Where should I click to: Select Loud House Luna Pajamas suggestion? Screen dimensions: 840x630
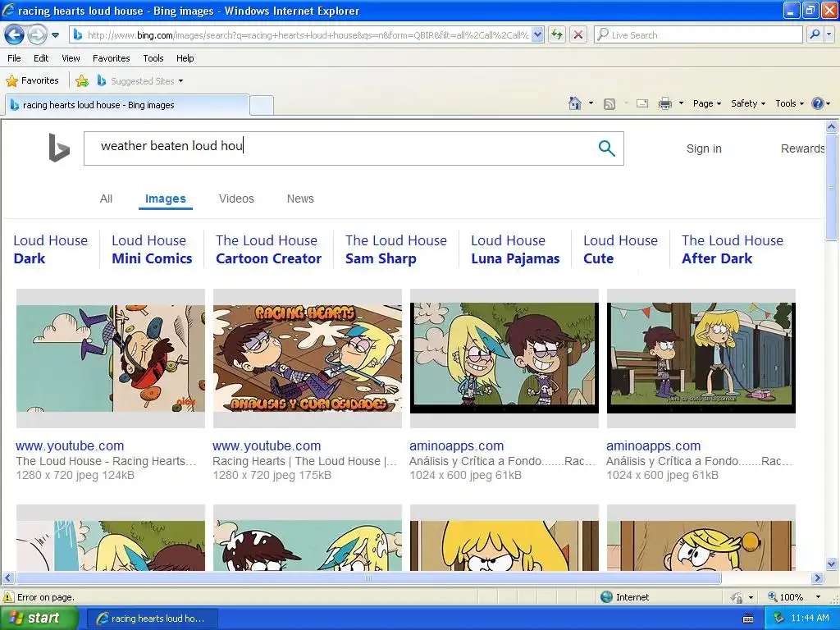(x=515, y=249)
